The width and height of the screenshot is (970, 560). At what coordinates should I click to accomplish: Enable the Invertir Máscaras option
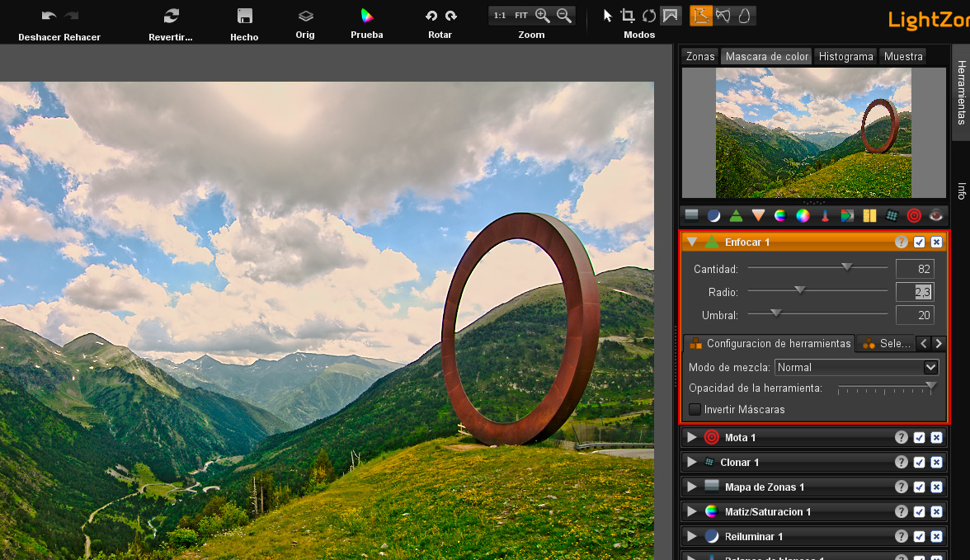695,409
